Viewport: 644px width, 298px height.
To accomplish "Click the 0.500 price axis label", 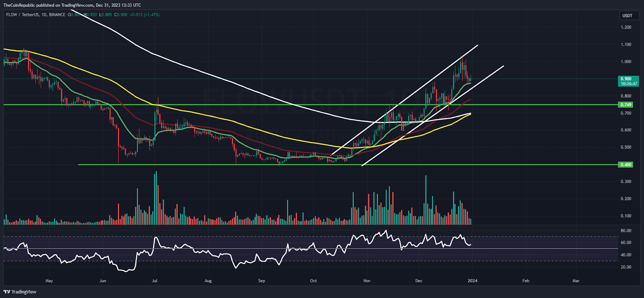I will tap(626, 147).
